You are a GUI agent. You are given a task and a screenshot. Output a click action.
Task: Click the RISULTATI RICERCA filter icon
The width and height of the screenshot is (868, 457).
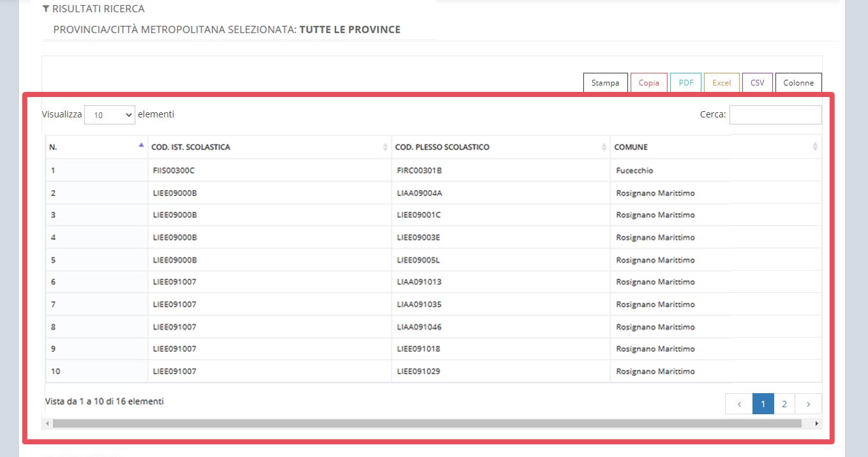[46, 9]
